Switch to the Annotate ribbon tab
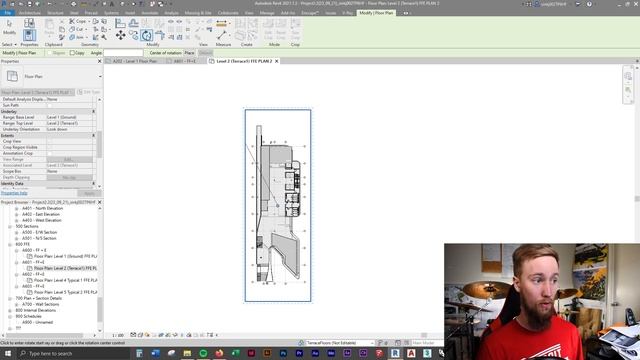Screen dimensions: 640x360 coord(149,13)
